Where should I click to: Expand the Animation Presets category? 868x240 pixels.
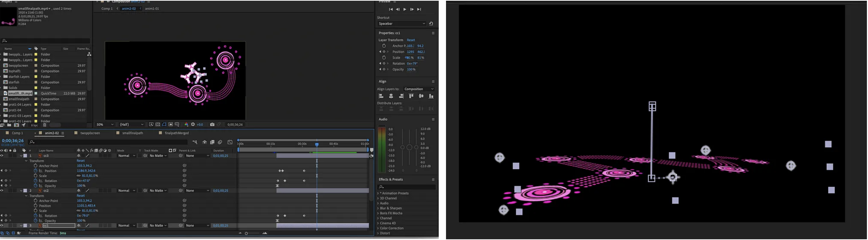[378, 193]
